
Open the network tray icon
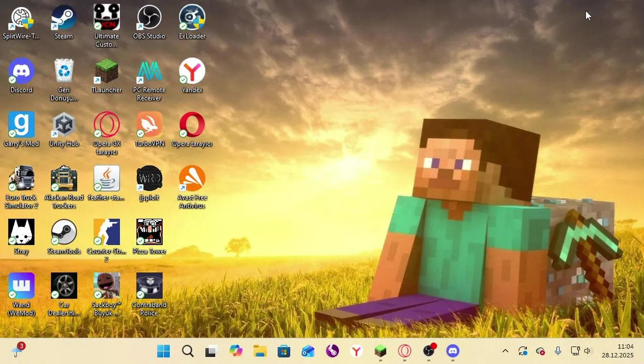[575, 351]
